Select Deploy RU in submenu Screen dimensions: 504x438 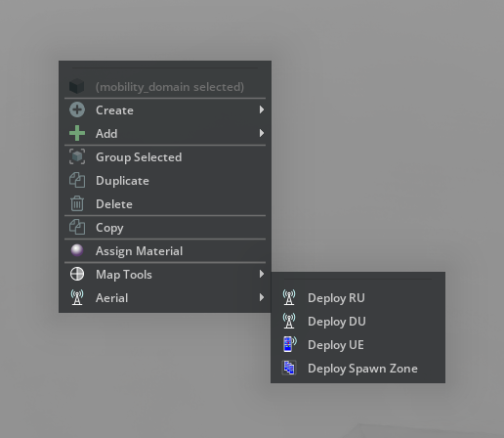coord(357,298)
